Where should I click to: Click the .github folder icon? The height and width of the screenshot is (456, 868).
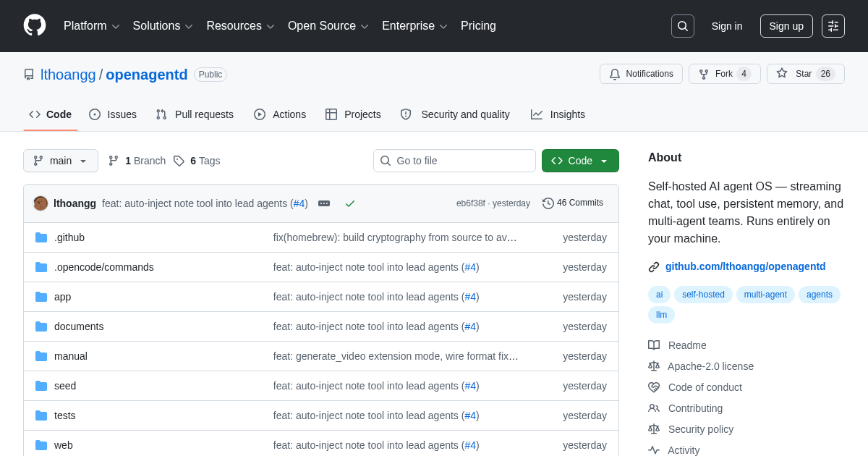pos(41,237)
